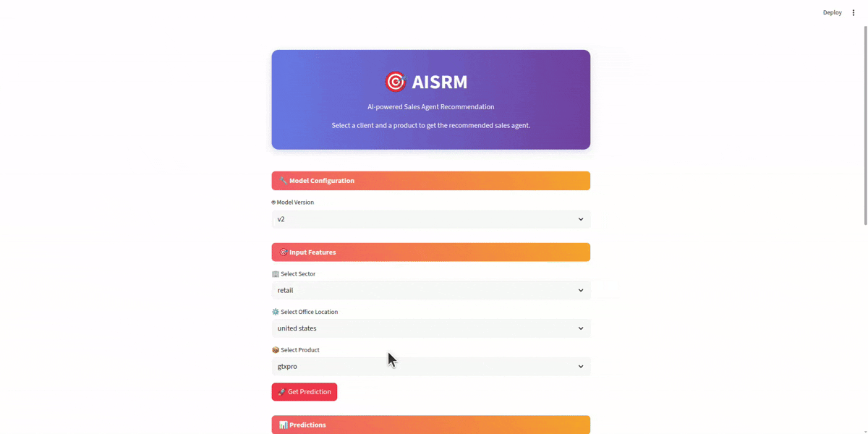Viewport: 868px width, 434px height.
Task: Open the office location dropdown showing united states
Action: tap(430, 328)
